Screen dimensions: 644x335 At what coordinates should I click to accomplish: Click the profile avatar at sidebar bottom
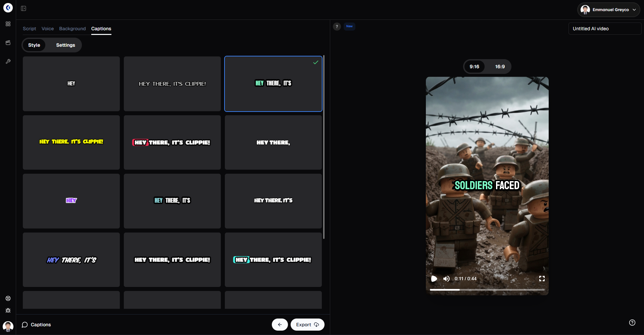coord(8,326)
